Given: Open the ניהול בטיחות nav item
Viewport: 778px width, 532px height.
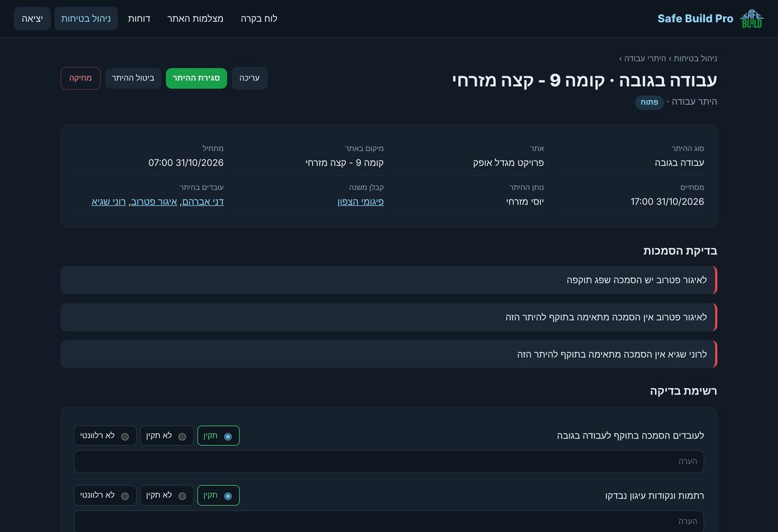Looking at the screenshot, I should click(86, 19).
